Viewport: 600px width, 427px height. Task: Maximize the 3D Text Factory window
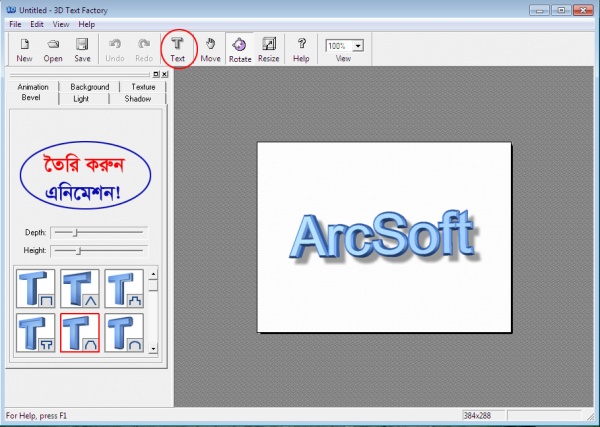point(561,10)
